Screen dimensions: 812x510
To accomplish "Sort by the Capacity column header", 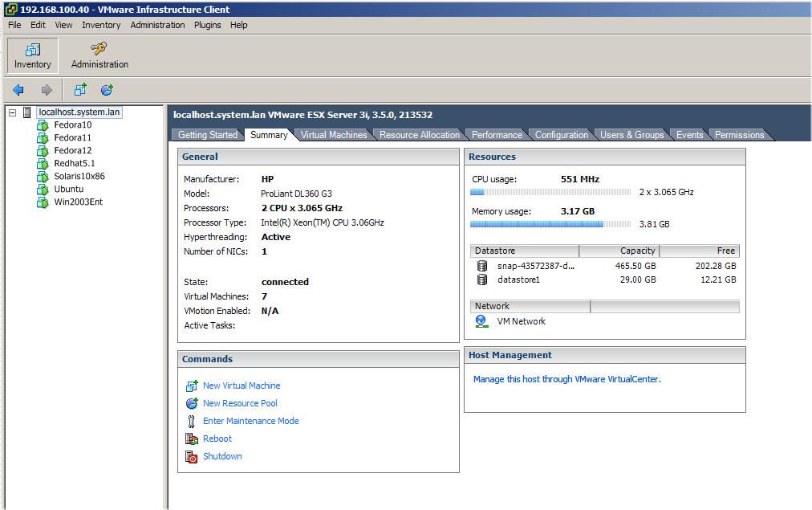I will click(x=619, y=251).
